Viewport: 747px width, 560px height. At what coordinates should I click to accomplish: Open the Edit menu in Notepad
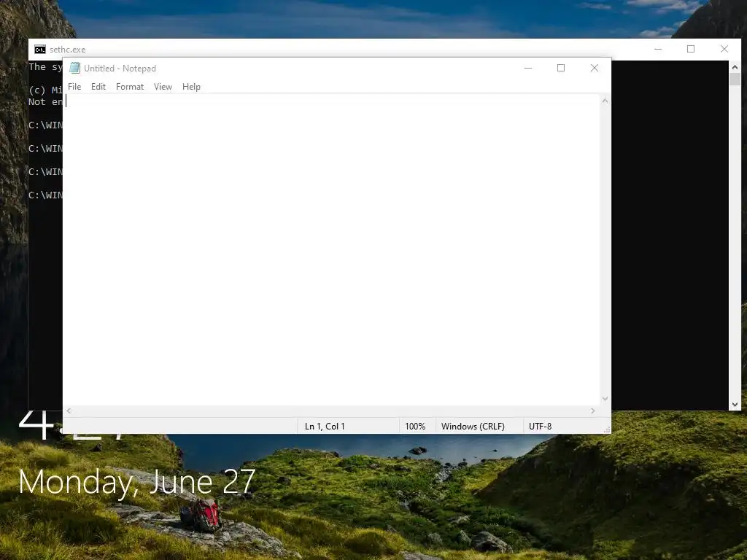tap(98, 87)
